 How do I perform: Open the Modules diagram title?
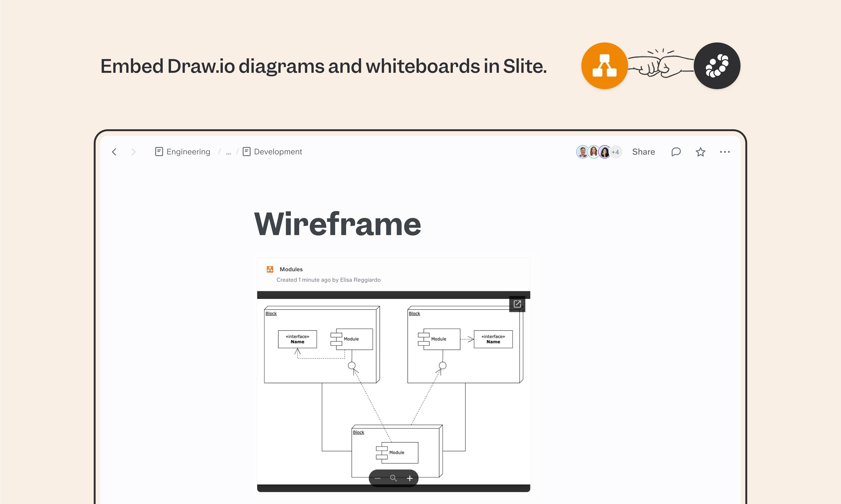click(x=291, y=269)
